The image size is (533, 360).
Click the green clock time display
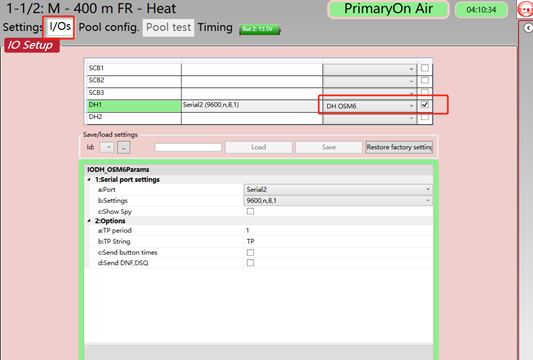tap(481, 10)
